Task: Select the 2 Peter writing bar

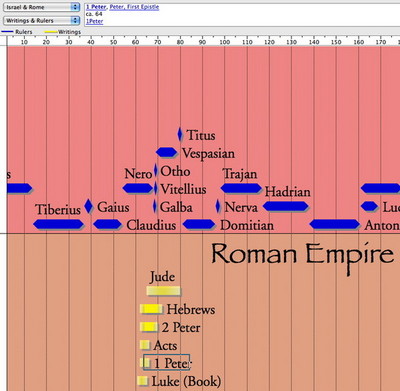Action: (x=149, y=327)
